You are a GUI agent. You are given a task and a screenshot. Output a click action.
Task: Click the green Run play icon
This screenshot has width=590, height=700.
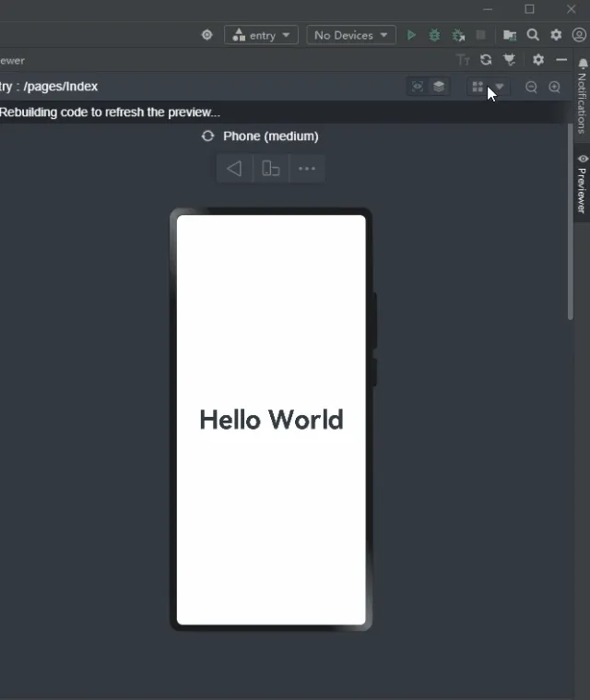point(411,35)
